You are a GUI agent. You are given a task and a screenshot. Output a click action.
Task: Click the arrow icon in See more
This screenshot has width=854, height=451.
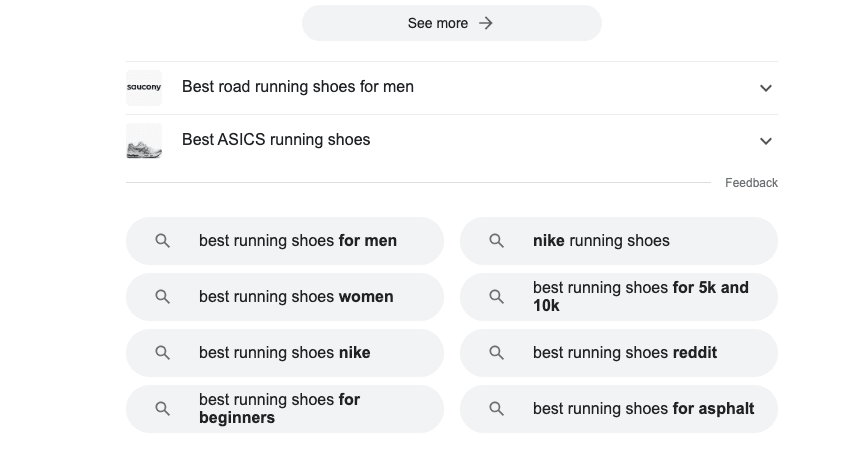(x=485, y=23)
